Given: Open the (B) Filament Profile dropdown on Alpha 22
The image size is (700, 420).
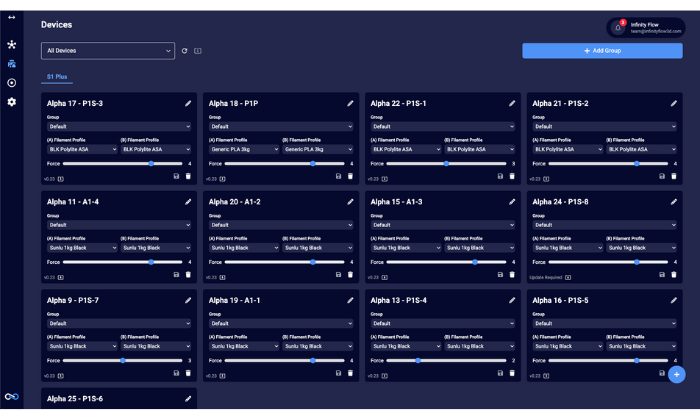Looking at the screenshot, I should point(480,150).
